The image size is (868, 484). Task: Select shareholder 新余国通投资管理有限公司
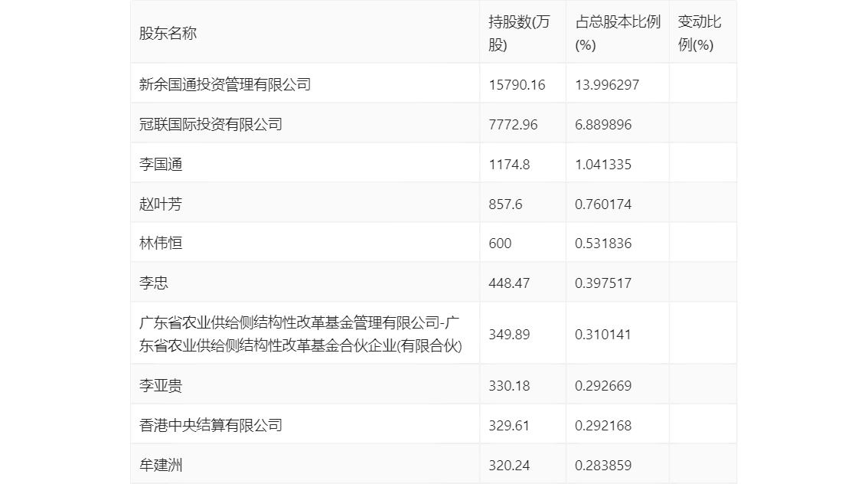225,85
